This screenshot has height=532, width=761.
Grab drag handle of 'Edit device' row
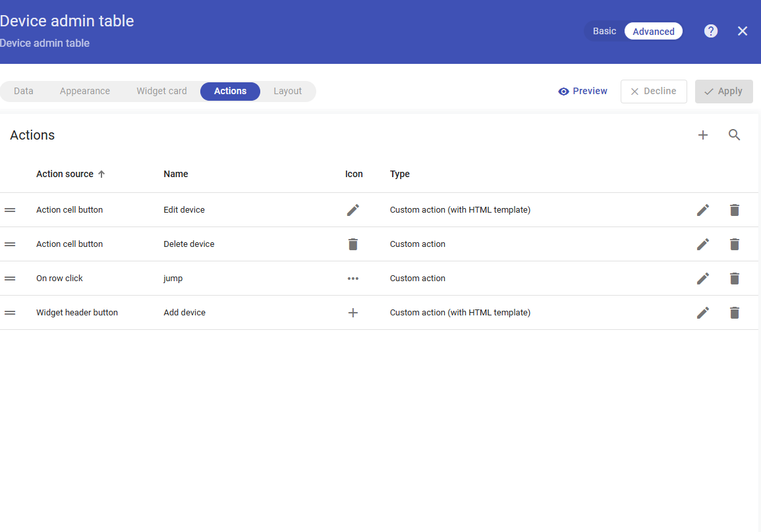[10, 210]
